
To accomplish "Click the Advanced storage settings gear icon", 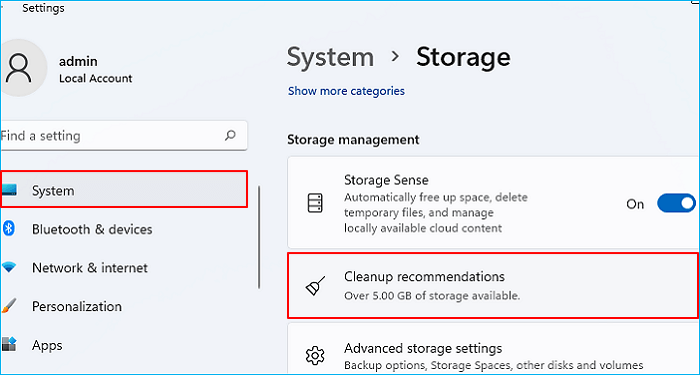I will [x=315, y=356].
